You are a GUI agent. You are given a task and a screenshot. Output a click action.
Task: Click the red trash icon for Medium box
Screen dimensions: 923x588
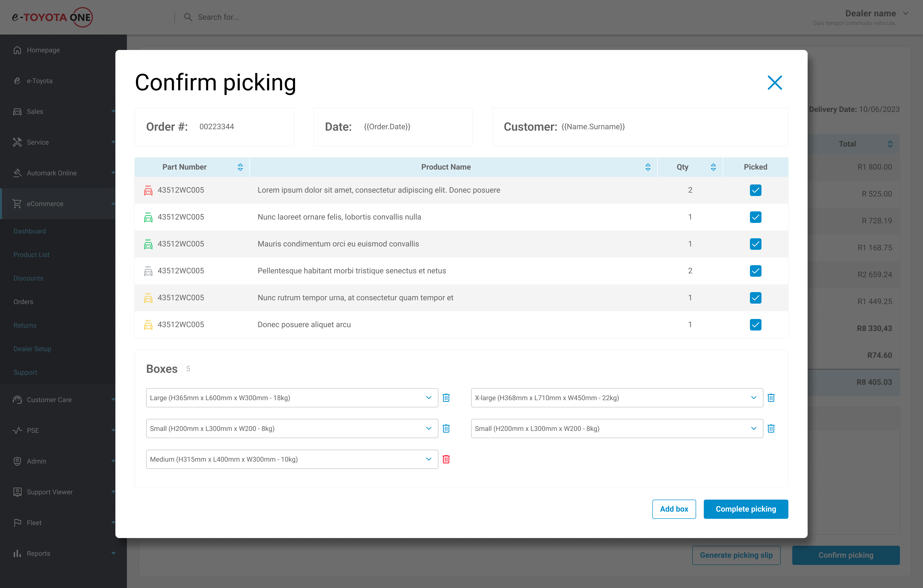[x=446, y=459]
